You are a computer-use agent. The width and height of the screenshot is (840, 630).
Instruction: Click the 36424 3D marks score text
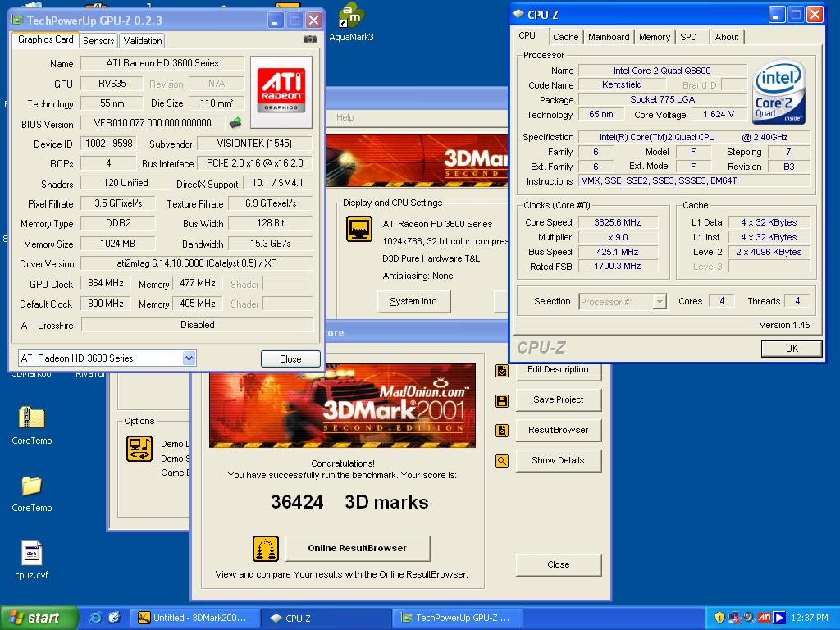pyautogui.click(x=349, y=502)
